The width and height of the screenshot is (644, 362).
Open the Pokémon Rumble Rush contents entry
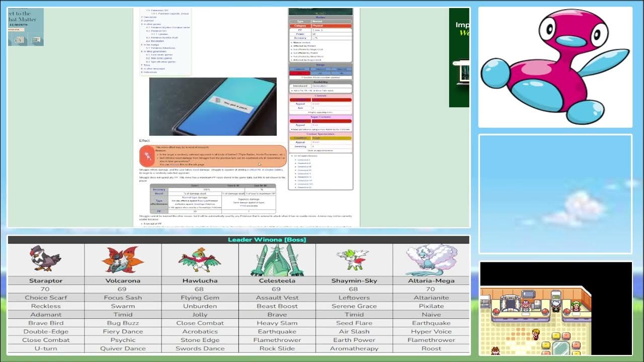tap(162, 38)
